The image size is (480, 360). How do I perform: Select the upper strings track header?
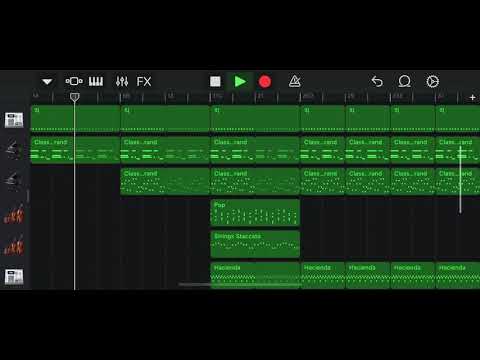(x=14, y=214)
